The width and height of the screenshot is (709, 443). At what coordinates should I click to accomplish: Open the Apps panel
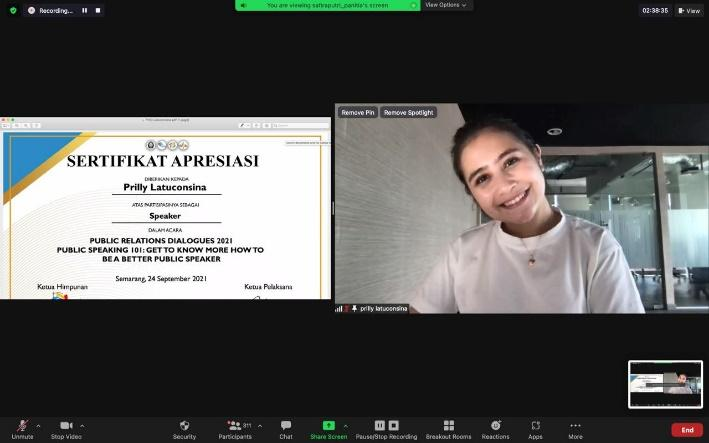[535, 426]
